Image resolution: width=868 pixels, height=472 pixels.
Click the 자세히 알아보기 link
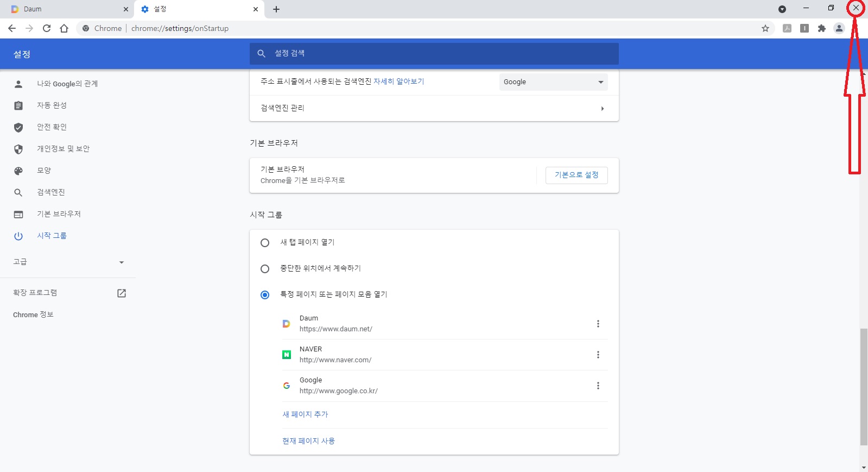[x=398, y=81]
